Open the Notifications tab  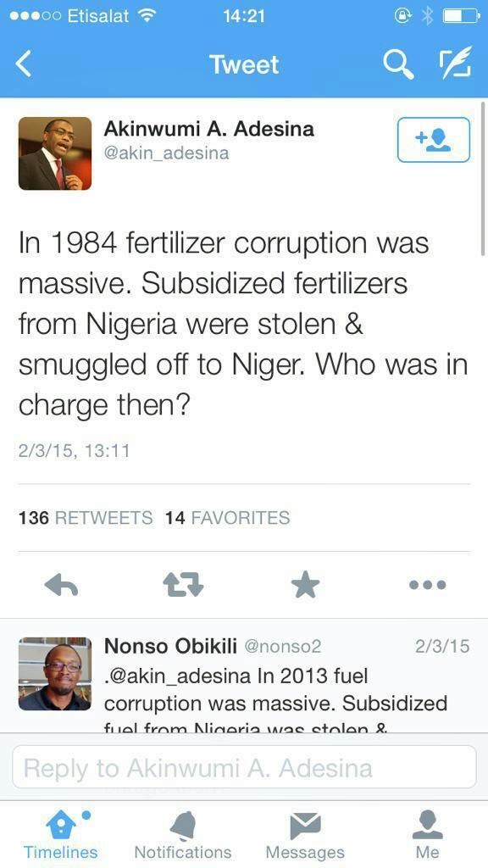[183, 835]
